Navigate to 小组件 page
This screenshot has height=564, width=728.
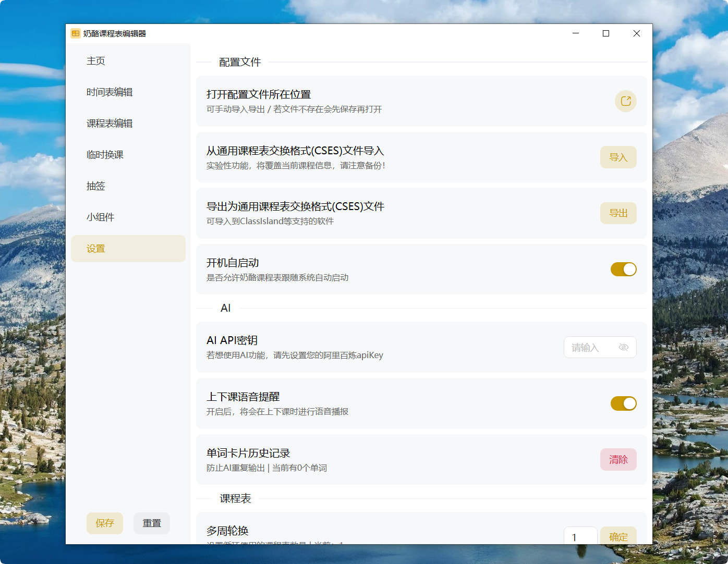pos(128,217)
